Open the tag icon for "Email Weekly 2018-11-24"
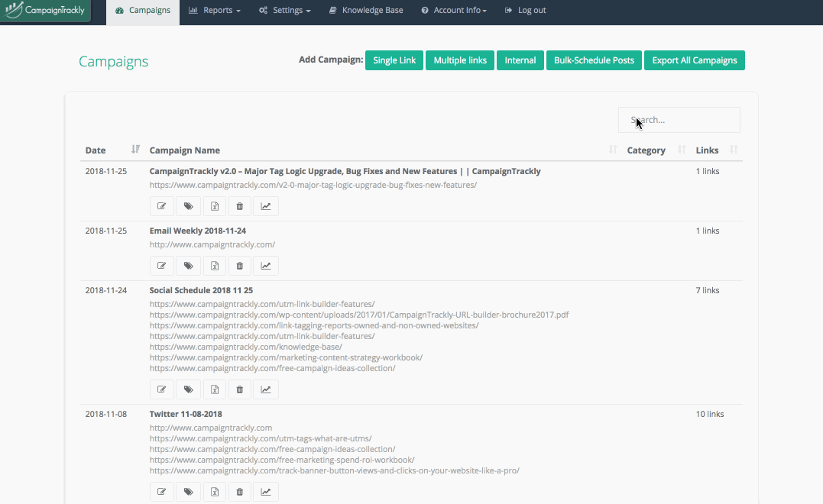Viewport: 823px width, 504px height. click(188, 265)
